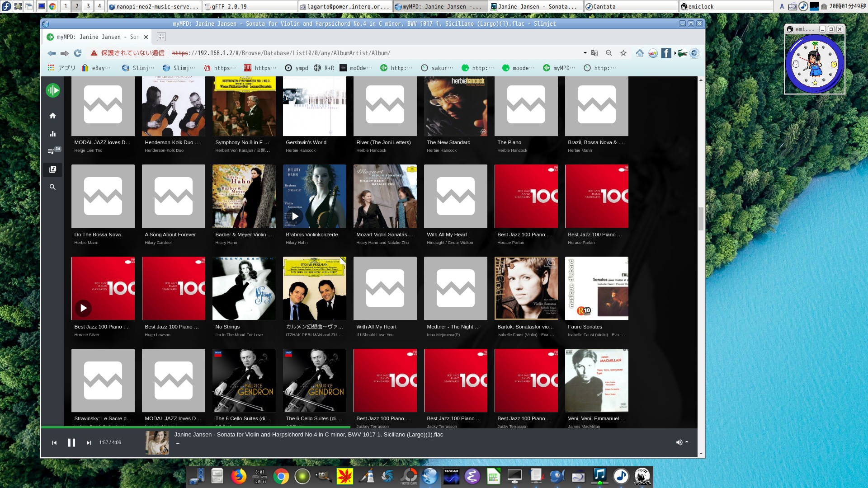The image size is (868, 488).
Task: Click the myMPD logo in the sidebar
Action: click(x=52, y=90)
